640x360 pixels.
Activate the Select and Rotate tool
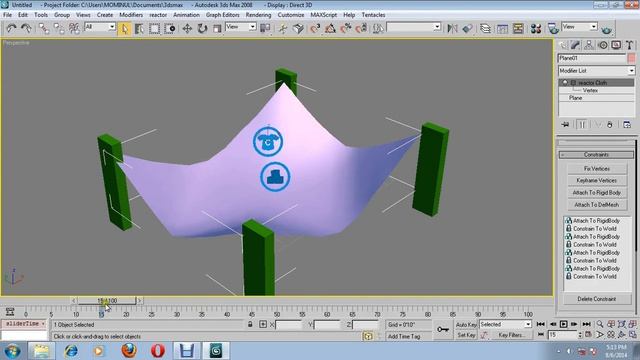202,29
